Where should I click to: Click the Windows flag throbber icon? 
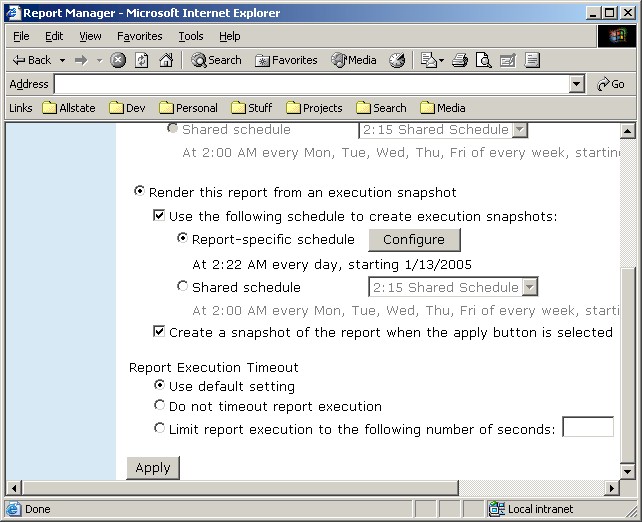click(617, 36)
